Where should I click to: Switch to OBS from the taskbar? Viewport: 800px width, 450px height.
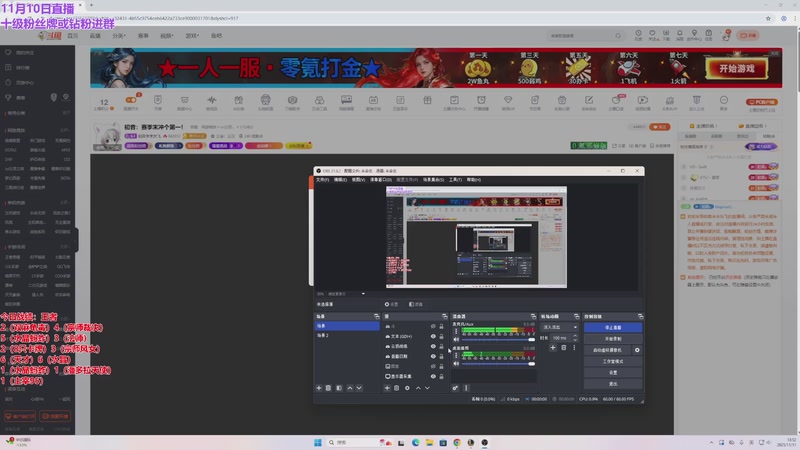[485, 442]
